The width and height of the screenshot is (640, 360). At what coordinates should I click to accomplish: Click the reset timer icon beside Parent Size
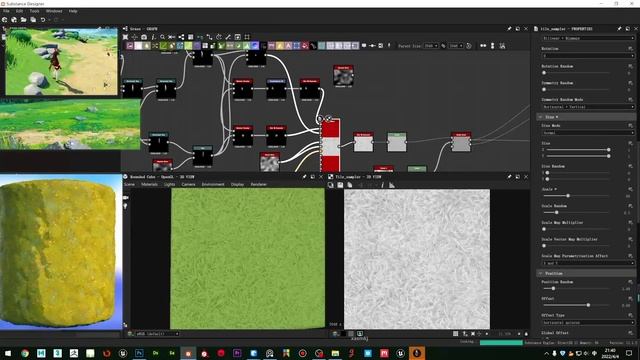(469, 46)
